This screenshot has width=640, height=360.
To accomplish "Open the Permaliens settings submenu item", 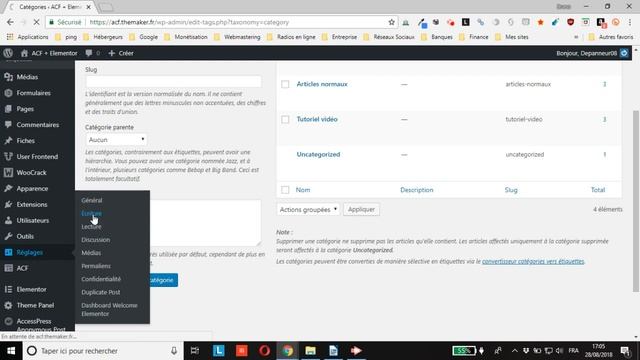I will point(96,266).
